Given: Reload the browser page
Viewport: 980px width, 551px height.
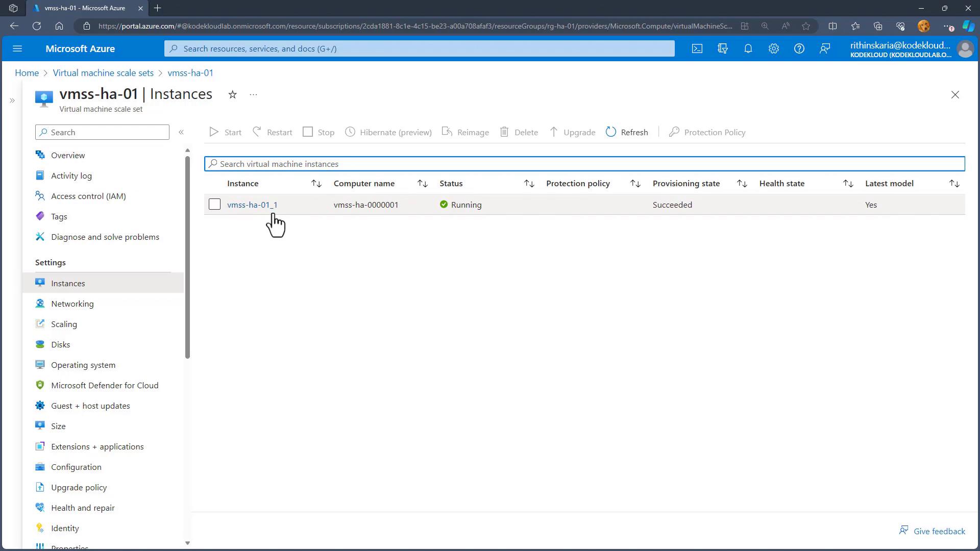Looking at the screenshot, I should tap(37, 26).
